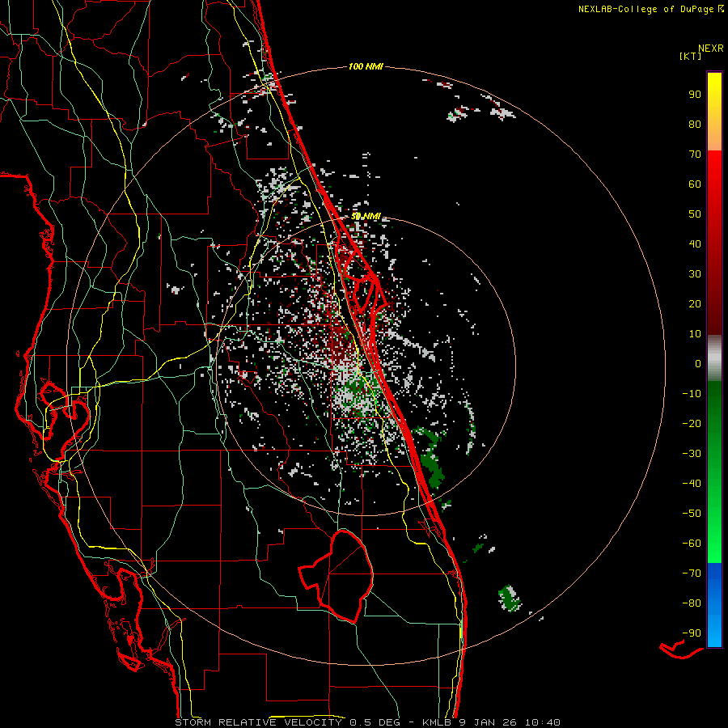Click the Storm Relative Velocity caption at bottom

[367, 722]
